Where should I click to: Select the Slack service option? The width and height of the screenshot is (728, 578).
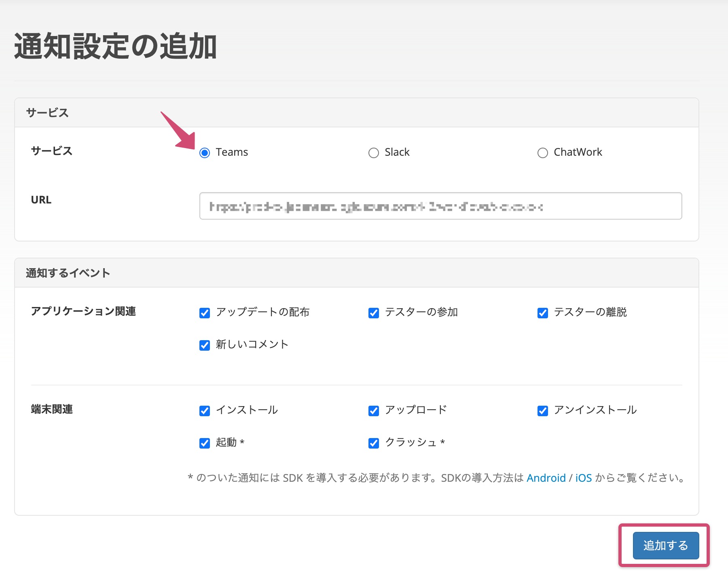374,152
